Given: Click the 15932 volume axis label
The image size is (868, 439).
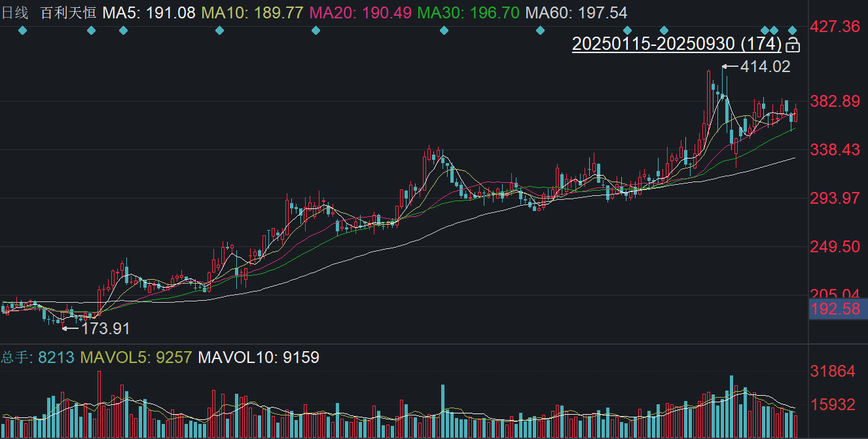Looking at the screenshot, I should pos(833,406).
